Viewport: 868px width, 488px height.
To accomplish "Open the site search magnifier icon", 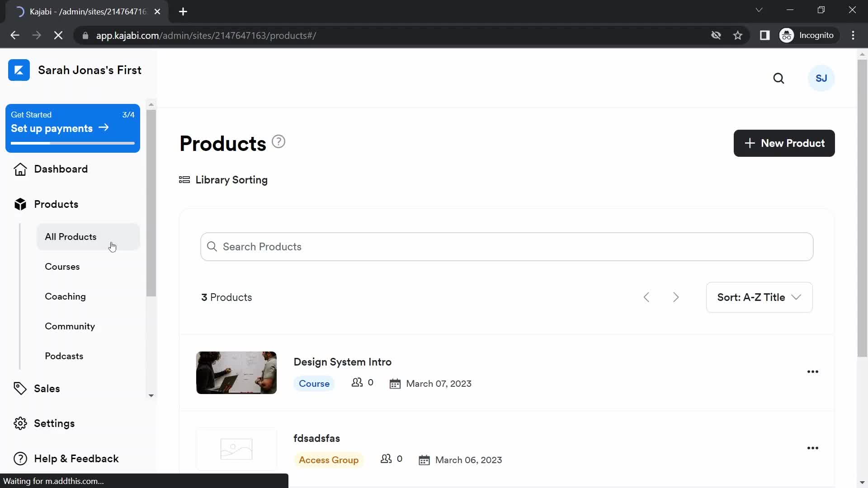I will click(x=778, y=78).
